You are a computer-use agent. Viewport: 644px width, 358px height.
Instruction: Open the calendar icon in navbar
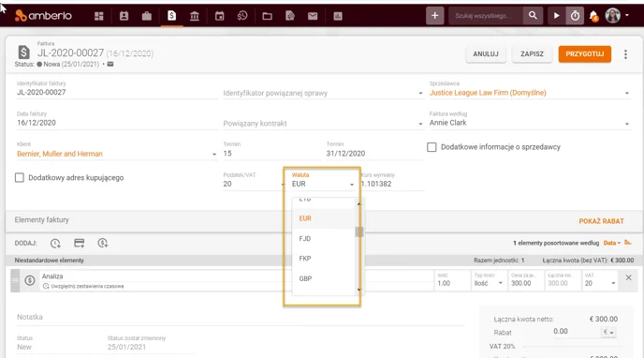(220, 16)
